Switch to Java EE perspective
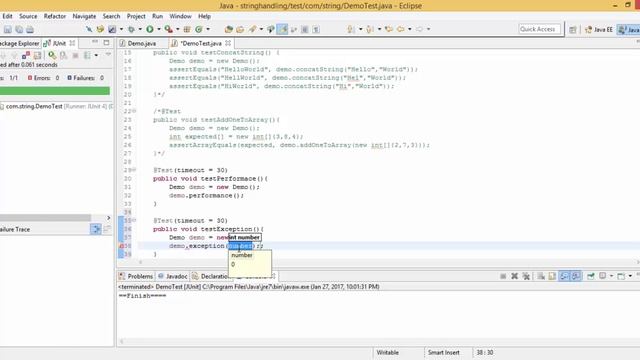Screen dimensions: 640x360 click(x=599, y=29)
